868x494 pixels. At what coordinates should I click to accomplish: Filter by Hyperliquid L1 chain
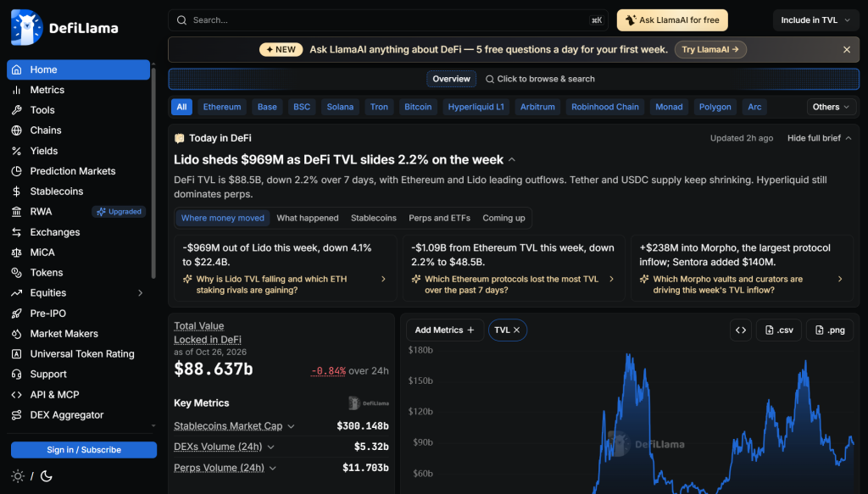[x=476, y=107]
